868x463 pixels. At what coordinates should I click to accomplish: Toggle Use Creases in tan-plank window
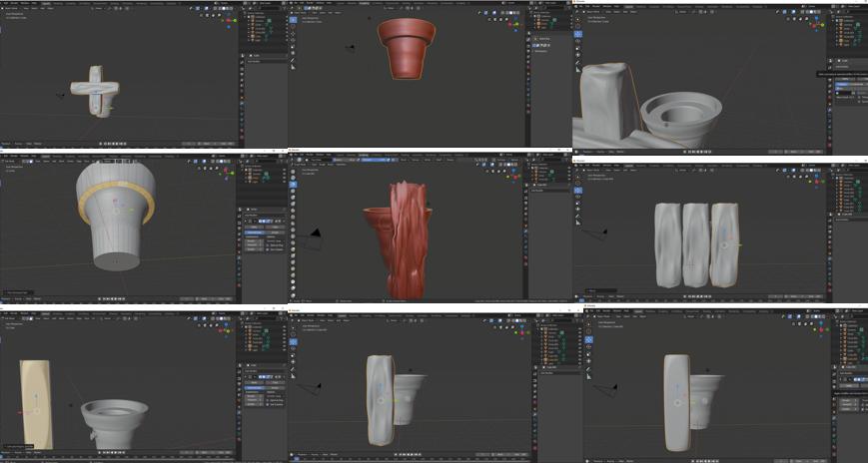(x=268, y=404)
